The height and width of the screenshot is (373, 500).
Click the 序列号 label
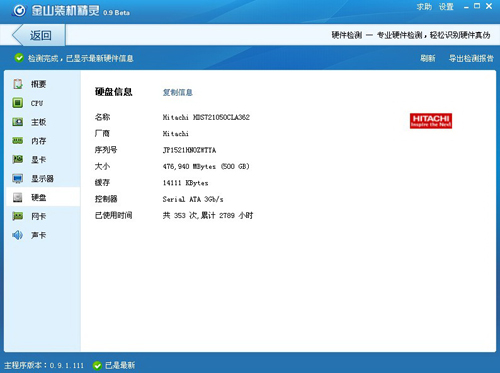[106, 150]
